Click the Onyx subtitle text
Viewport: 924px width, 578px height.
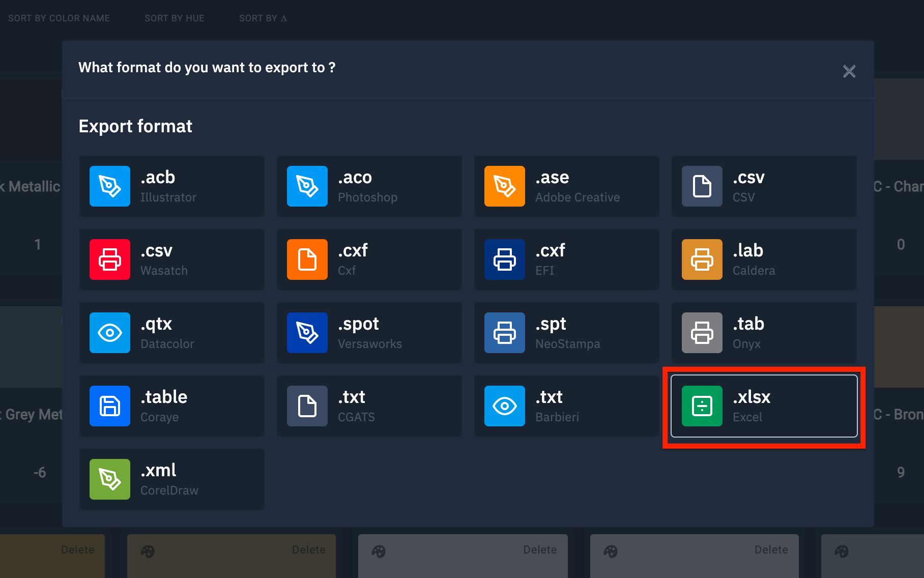pyautogui.click(x=746, y=344)
